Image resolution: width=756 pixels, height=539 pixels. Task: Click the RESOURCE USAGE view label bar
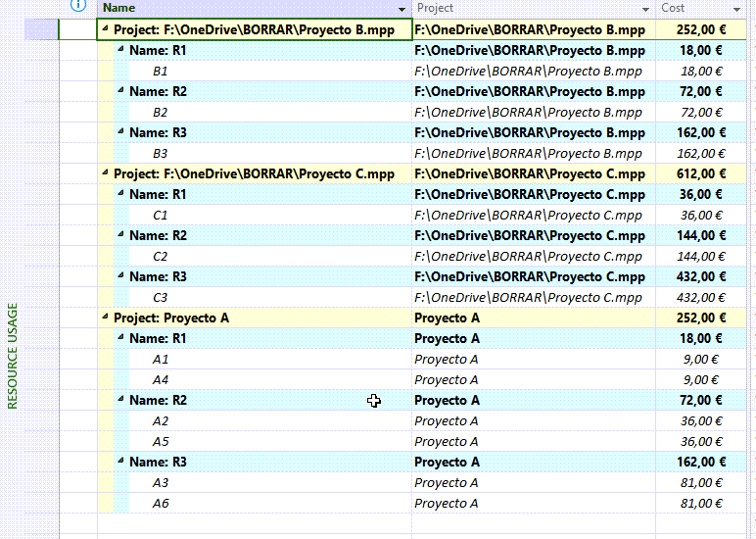tap(12, 356)
